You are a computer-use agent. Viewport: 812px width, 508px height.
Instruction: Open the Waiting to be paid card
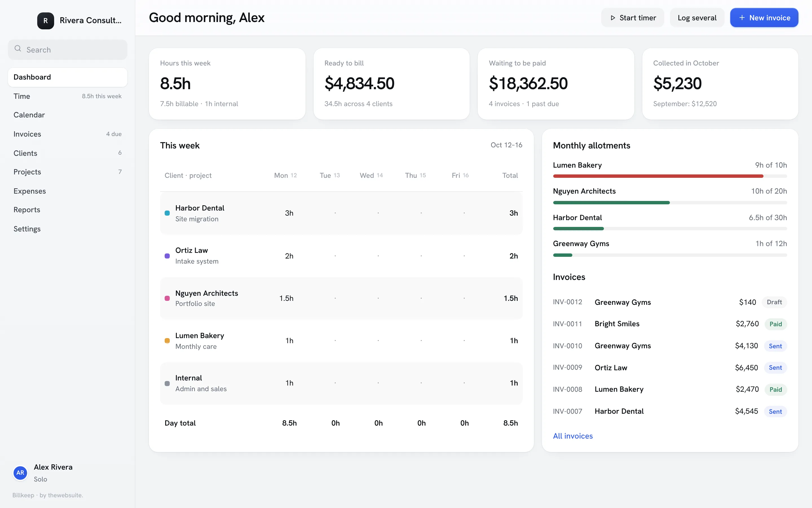(x=556, y=84)
